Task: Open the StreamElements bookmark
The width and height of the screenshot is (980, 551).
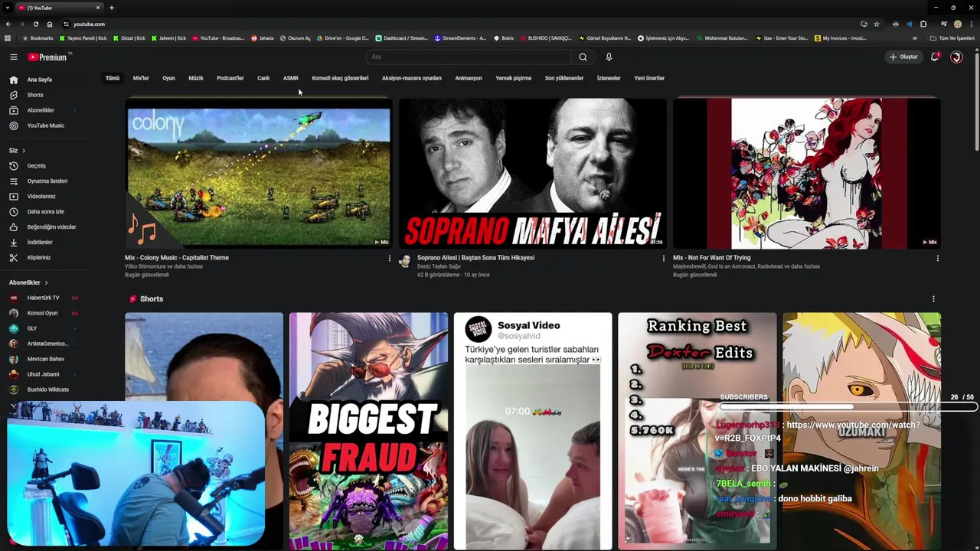Action: tap(460, 38)
